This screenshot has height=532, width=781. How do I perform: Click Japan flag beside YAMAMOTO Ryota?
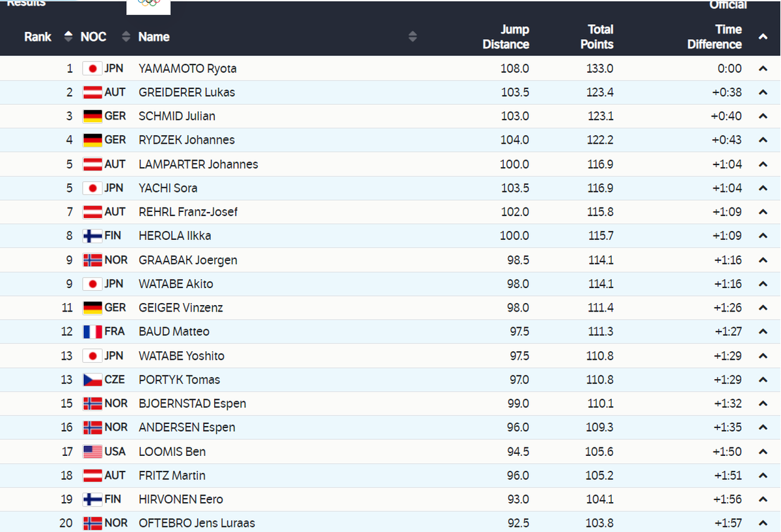tap(92, 68)
